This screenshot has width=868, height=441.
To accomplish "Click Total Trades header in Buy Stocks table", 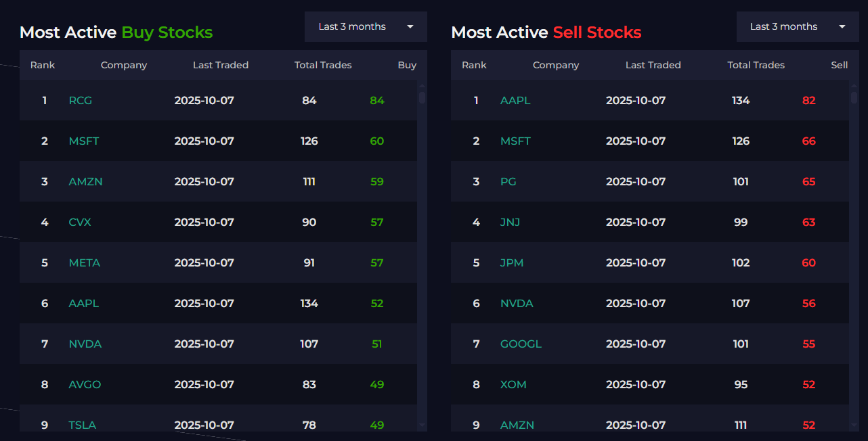I will tap(323, 66).
